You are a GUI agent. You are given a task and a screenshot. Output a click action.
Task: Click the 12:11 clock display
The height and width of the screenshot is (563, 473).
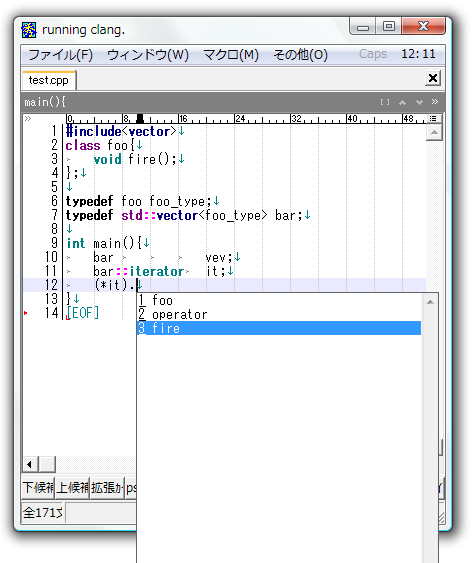pyautogui.click(x=418, y=54)
